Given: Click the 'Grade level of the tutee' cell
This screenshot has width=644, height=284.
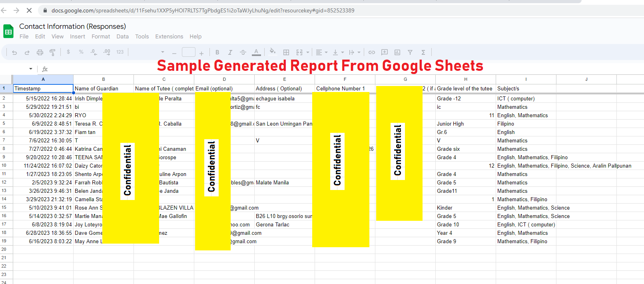Looking at the screenshot, I should pyautogui.click(x=466, y=88).
